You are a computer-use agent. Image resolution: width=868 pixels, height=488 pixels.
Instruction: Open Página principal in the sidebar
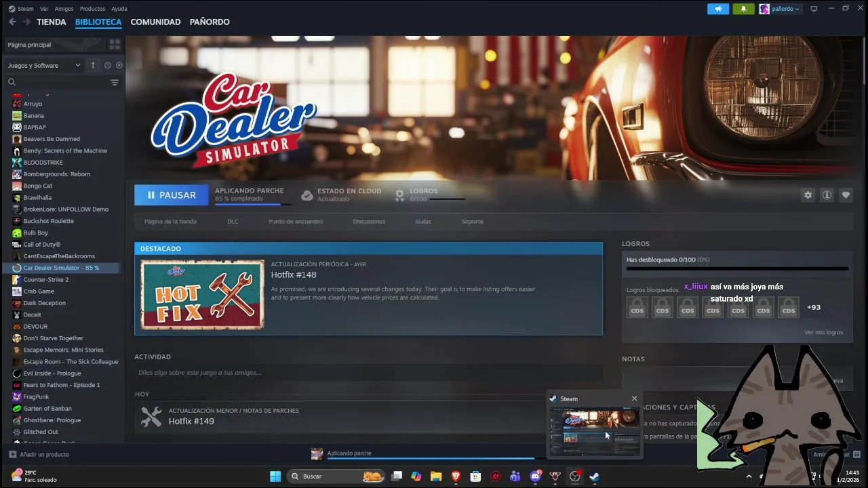(x=29, y=44)
